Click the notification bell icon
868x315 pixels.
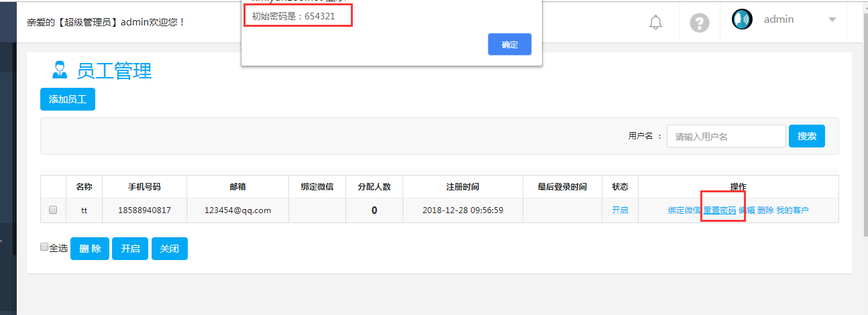[x=655, y=23]
